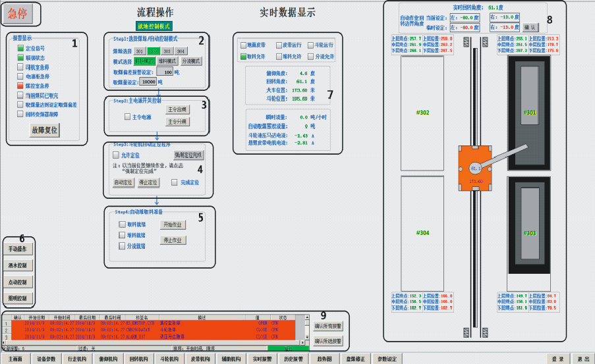Viewport: 595px width, 364px height.
Task: Toggle the 分流允许 status checkbox
Action: point(311,57)
